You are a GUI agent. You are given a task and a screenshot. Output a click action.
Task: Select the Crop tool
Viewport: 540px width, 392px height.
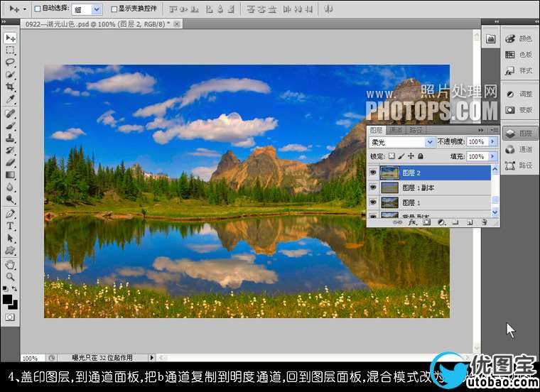pyautogui.click(x=11, y=87)
